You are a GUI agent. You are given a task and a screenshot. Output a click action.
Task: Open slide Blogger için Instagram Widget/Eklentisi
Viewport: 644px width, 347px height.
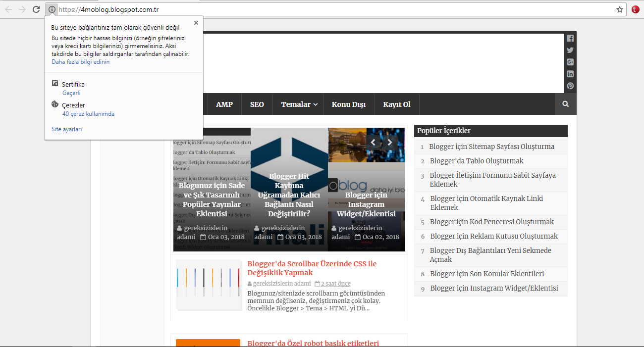coord(366,204)
